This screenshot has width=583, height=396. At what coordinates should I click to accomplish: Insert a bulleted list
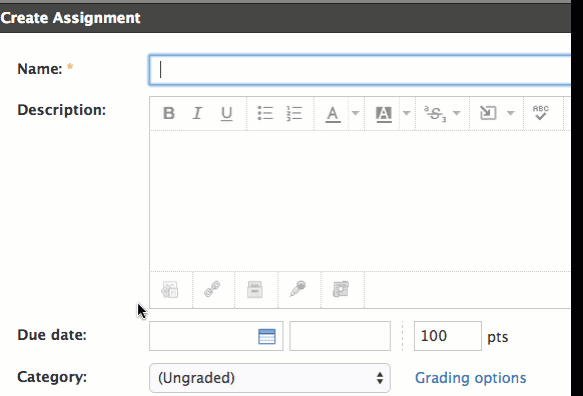pos(265,113)
